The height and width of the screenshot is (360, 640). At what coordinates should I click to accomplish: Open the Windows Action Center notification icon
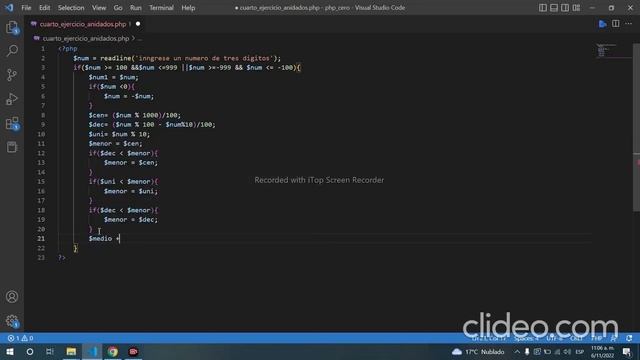coord(627,351)
